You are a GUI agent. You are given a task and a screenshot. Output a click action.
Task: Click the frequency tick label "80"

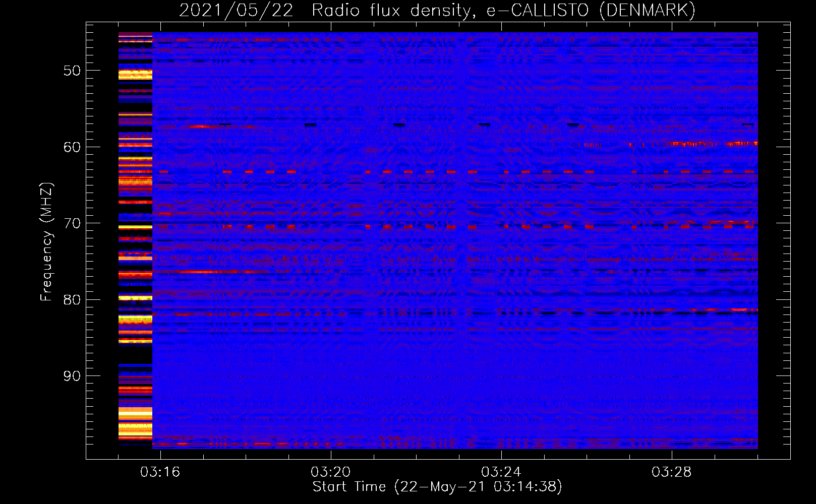click(x=72, y=300)
